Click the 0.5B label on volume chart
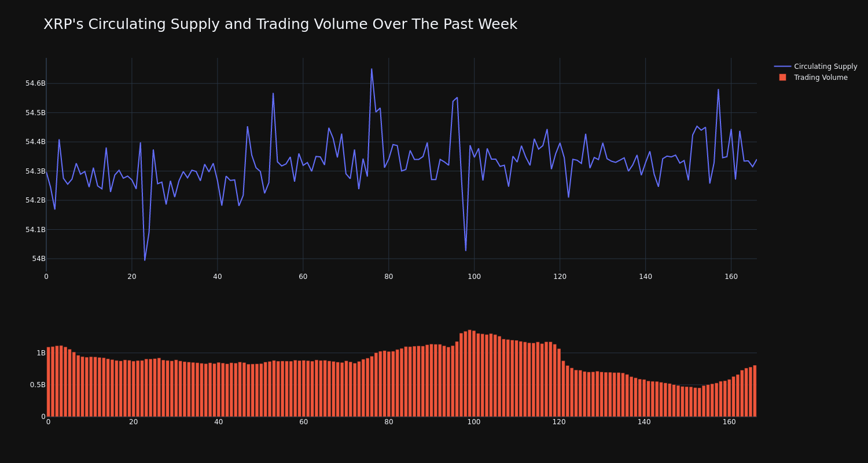868x463 pixels. coord(38,385)
